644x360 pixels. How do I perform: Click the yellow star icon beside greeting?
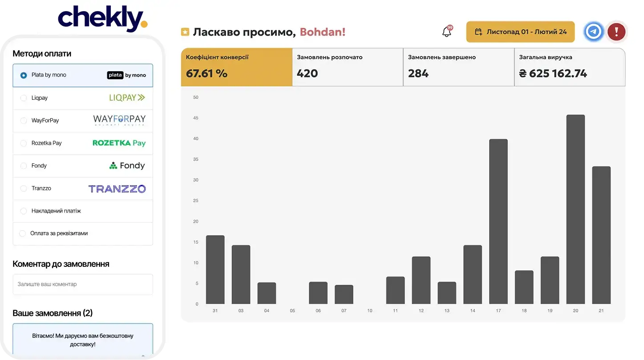pyautogui.click(x=185, y=32)
